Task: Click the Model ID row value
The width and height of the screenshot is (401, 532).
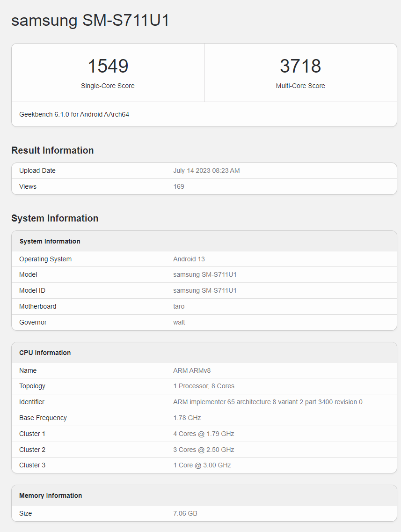Action: (x=205, y=290)
